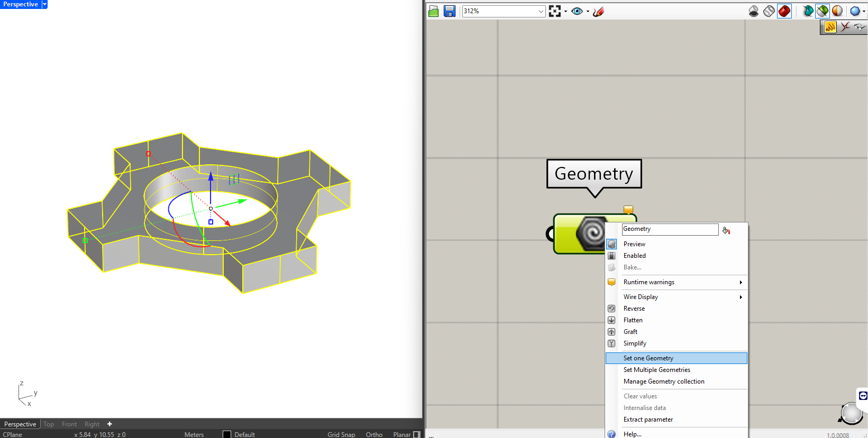868x438 pixels.
Task: Click the Enabled icon in the context menu
Action: [611, 256]
